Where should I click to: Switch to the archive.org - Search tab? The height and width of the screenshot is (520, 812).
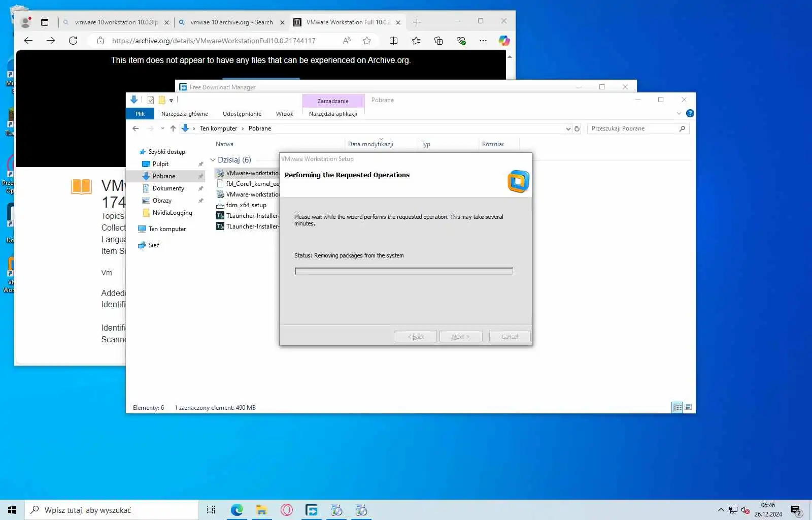tap(231, 22)
